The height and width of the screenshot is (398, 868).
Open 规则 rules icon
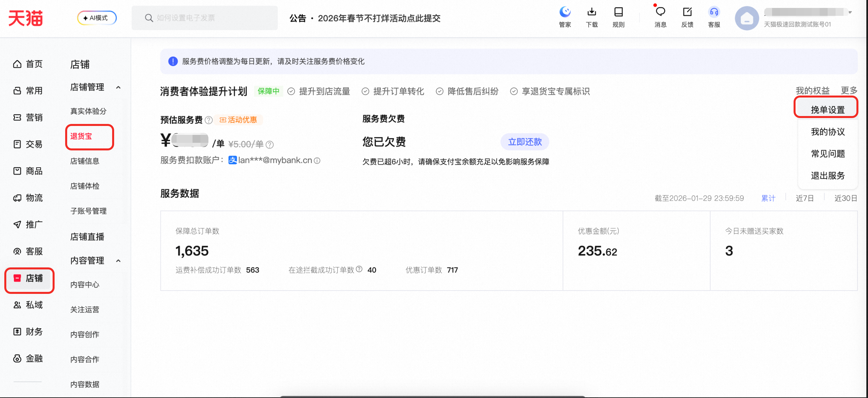[618, 18]
